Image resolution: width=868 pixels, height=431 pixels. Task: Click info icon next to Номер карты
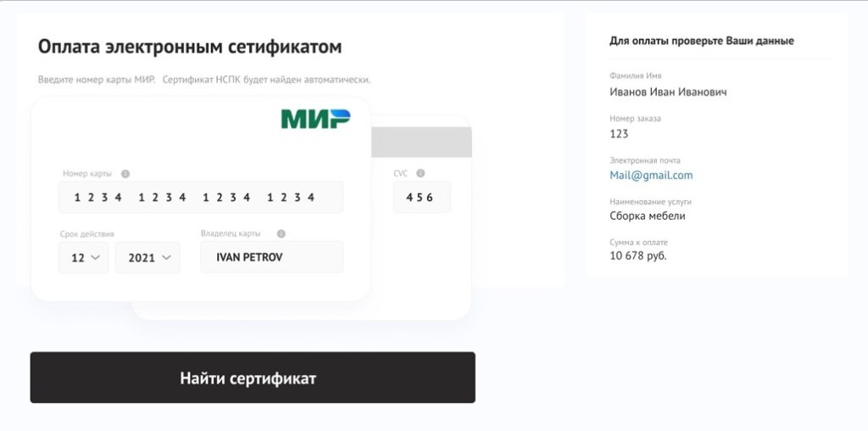(x=125, y=174)
